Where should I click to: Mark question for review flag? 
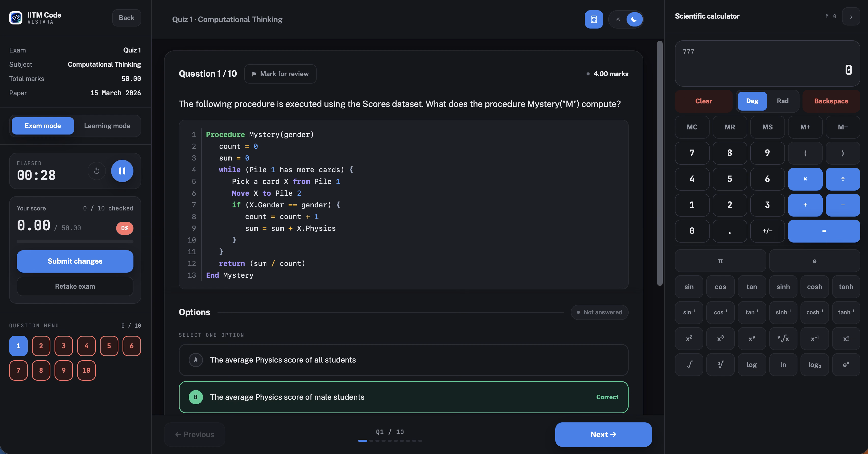(280, 74)
